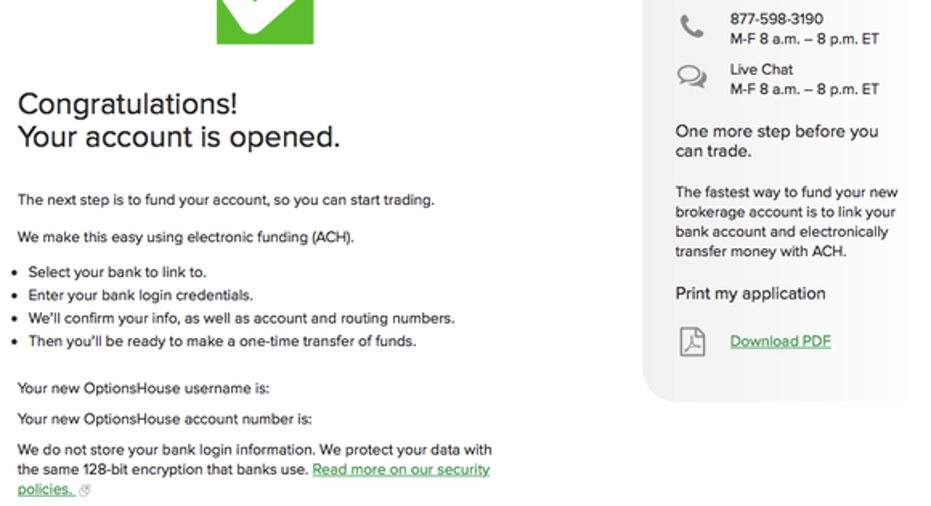
Task: Click the 'Your account is opened.' heading
Action: [179, 137]
